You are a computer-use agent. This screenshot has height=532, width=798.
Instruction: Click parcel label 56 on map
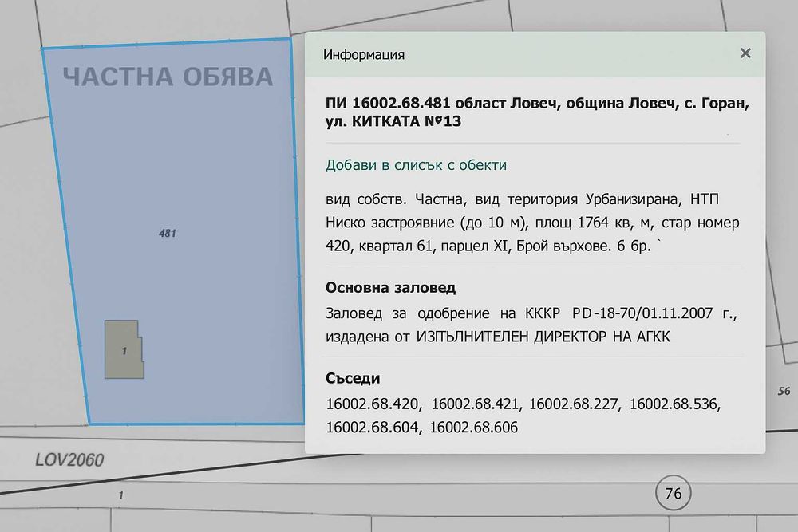tap(784, 391)
